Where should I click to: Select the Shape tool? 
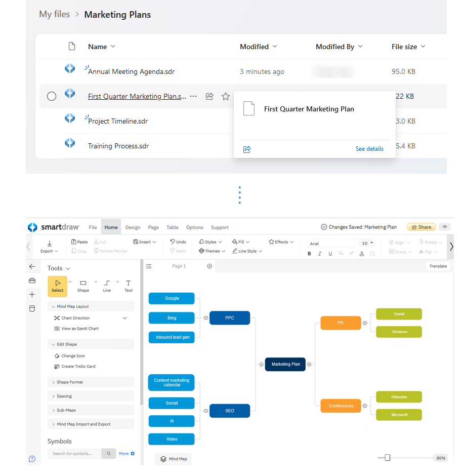point(82,286)
